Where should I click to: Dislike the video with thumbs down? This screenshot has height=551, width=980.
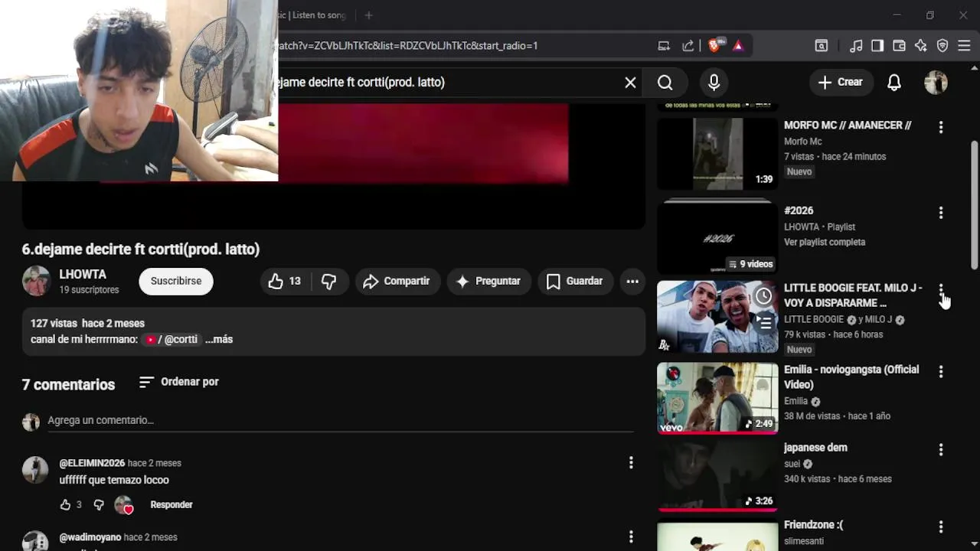(x=329, y=282)
